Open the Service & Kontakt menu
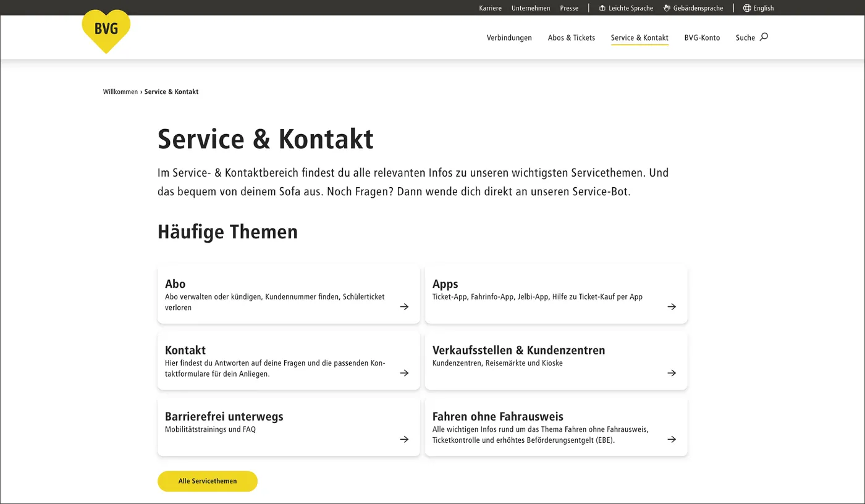This screenshot has width=865, height=504. point(639,38)
